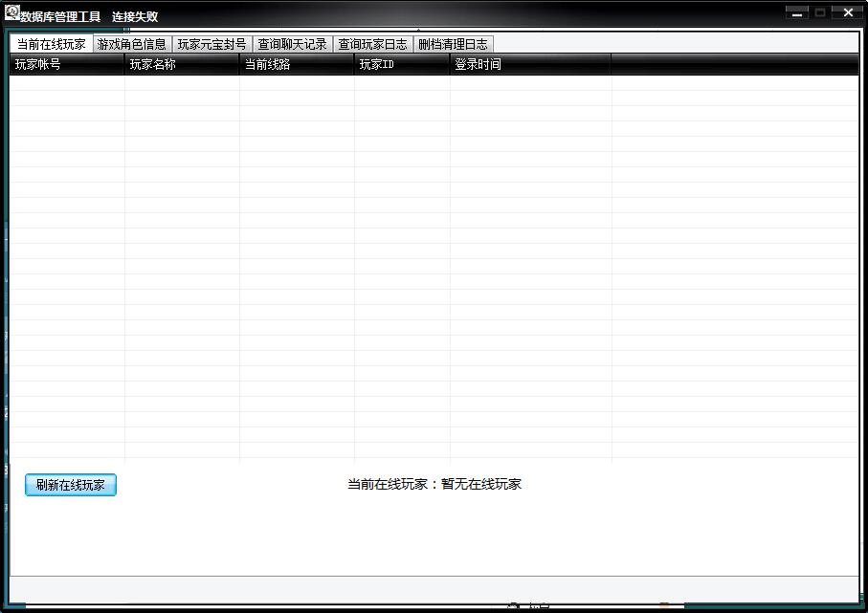Click the first empty row under 玩家帐号
Image resolution: width=868 pixels, height=613 pixels.
[67, 83]
